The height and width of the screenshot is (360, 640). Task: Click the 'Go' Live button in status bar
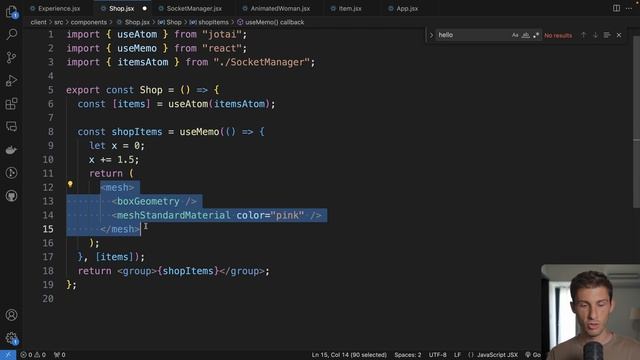point(533,355)
